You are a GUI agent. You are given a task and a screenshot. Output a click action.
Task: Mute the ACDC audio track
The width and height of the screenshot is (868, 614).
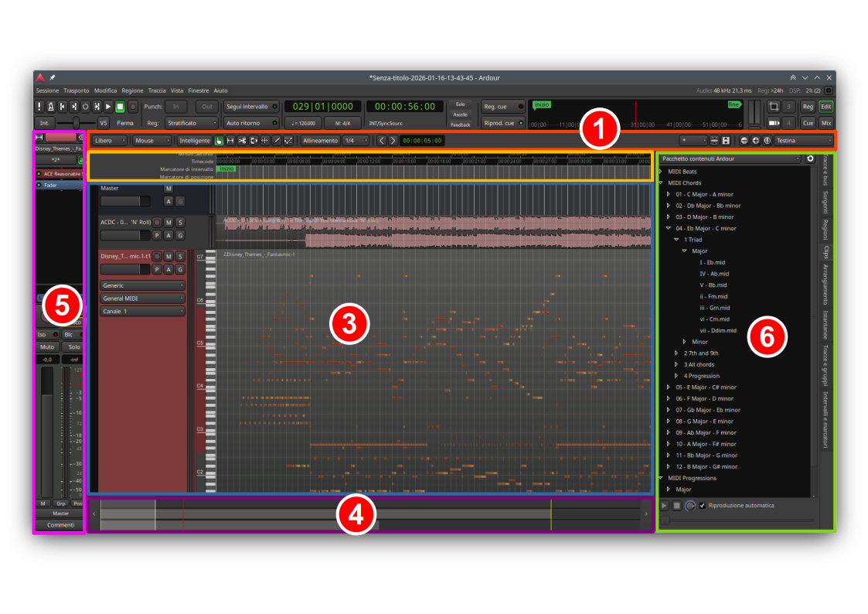tap(168, 222)
